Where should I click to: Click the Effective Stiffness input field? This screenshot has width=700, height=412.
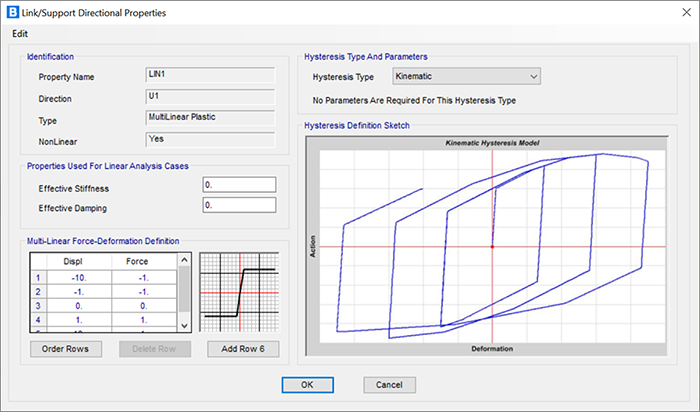238,185
